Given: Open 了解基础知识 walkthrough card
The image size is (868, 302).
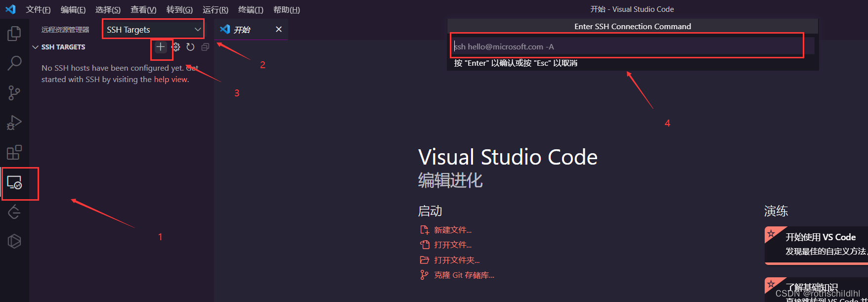Looking at the screenshot, I should (816, 290).
